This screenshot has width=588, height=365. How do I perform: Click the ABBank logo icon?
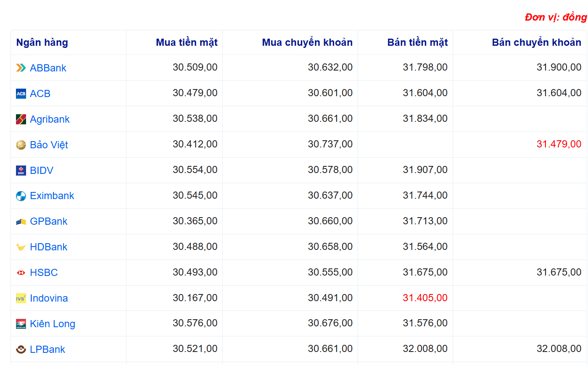point(21,68)
